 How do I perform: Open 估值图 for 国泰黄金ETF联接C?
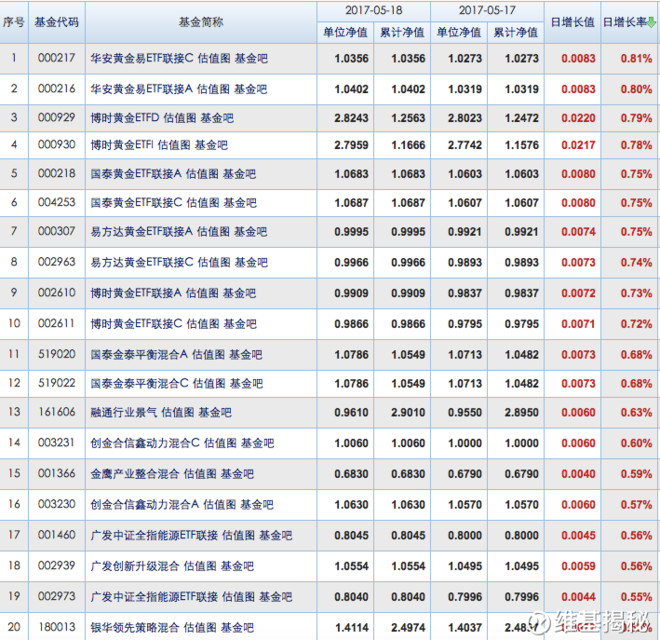point(203,203)
